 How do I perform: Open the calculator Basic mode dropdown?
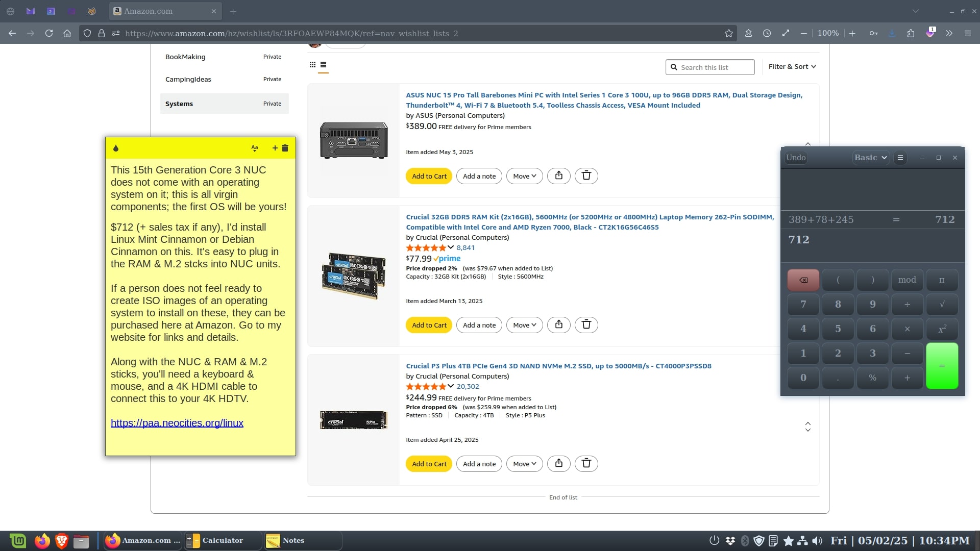[x=871, y=158]
